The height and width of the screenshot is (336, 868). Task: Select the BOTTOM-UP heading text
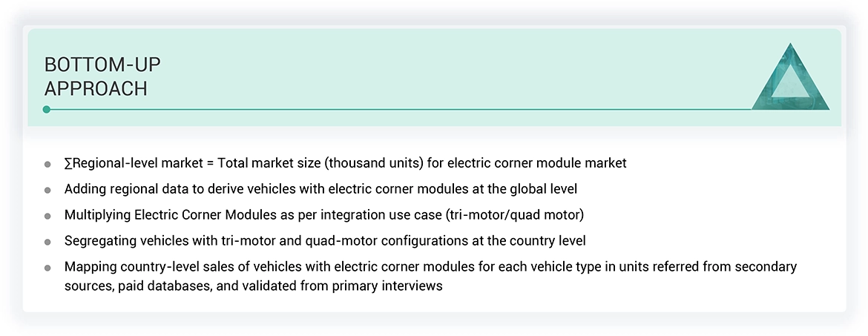(x=102, y=65)
